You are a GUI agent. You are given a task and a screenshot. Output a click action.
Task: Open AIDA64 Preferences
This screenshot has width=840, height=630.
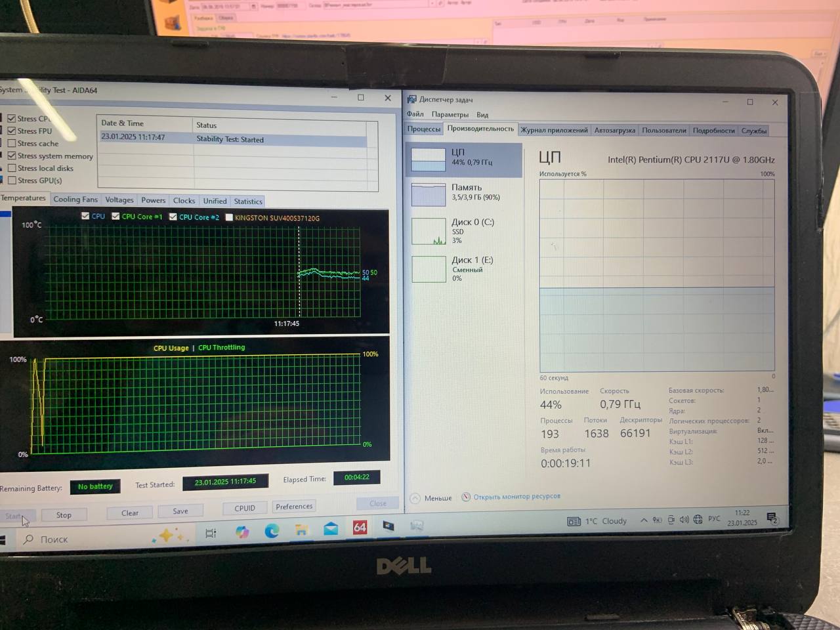[295, 507]
